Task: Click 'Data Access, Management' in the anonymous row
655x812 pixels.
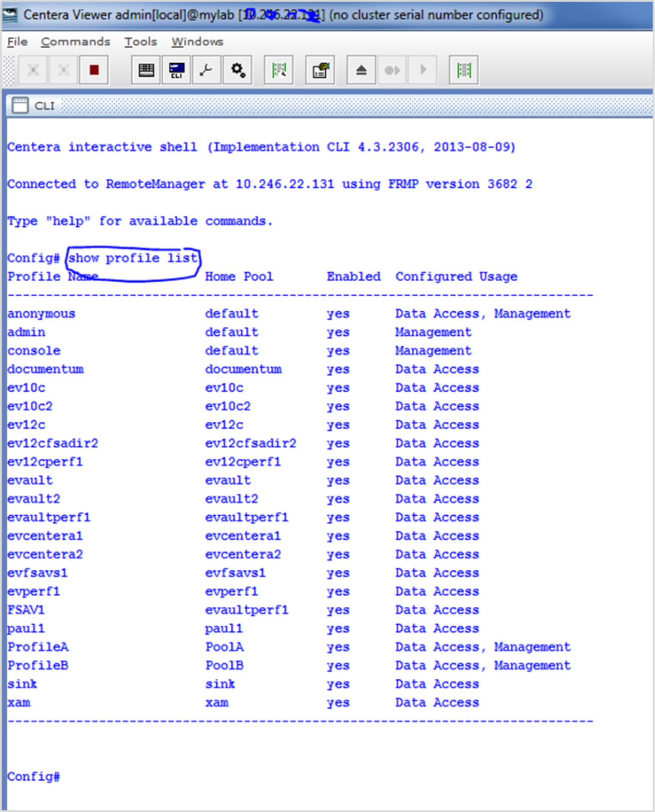Action: click(x=483, y=314)
